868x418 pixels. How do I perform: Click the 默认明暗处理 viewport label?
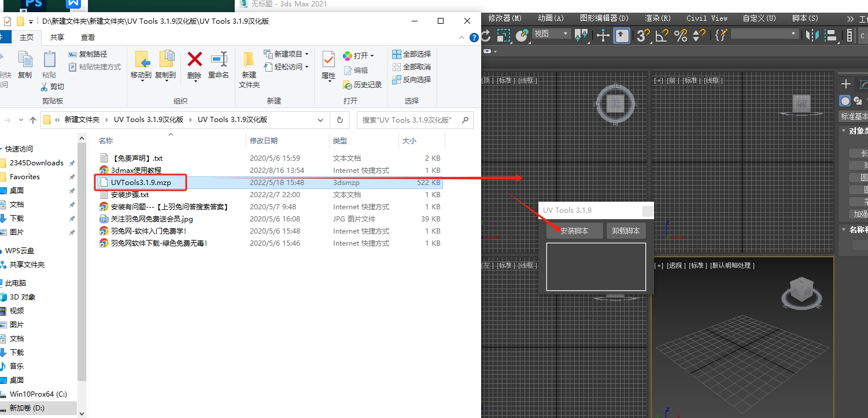tap(733, 265)
